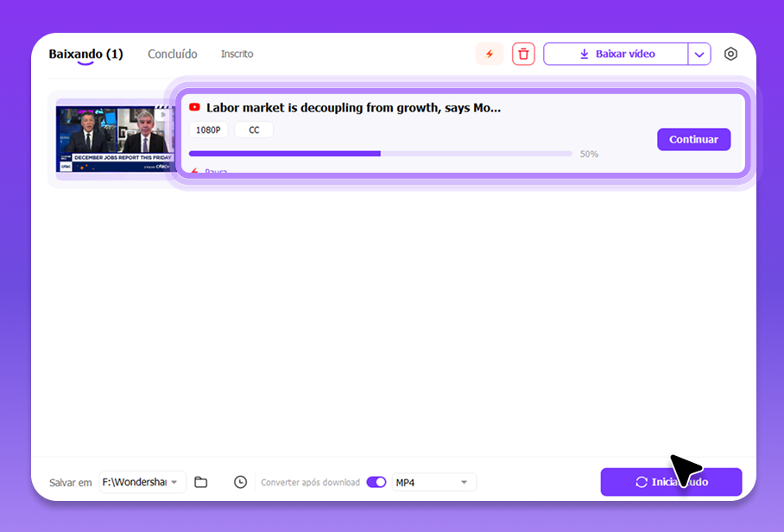The width and height of the screenshot is (784, 532).
Task: Switch to the Concluído tab
Action: [173, 54]
